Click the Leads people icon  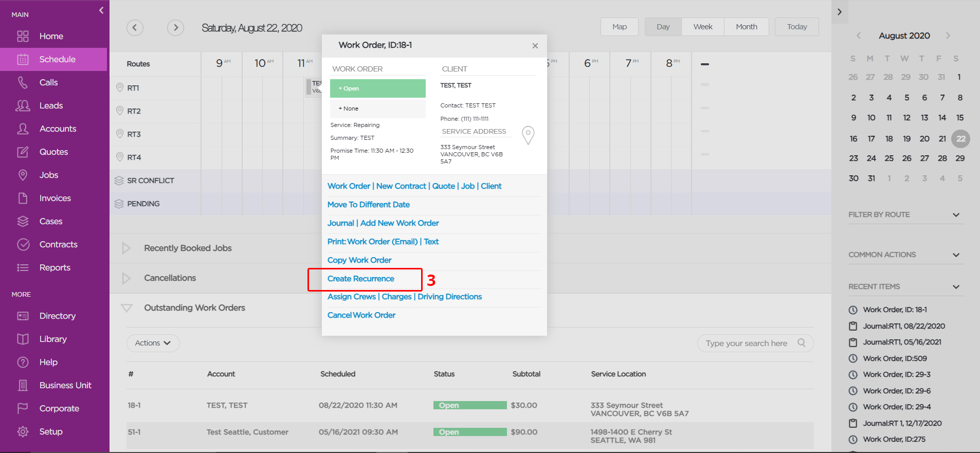23,105
